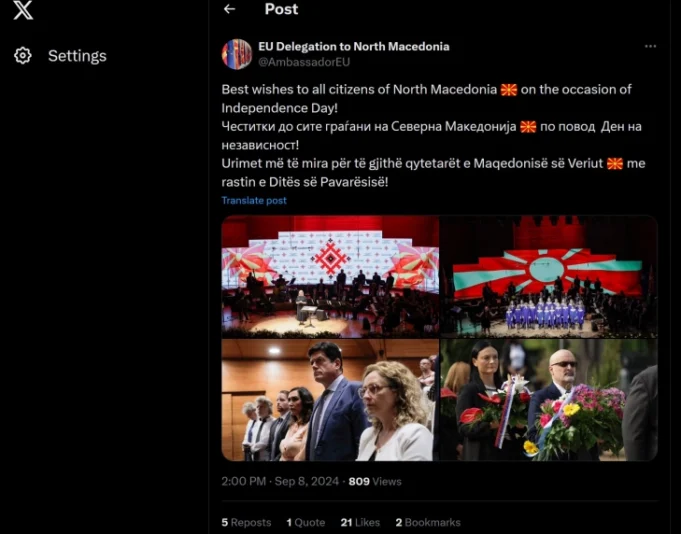Open the three-dot more options menu
This screenshot has height=534, width=681.
pos(650,46)
